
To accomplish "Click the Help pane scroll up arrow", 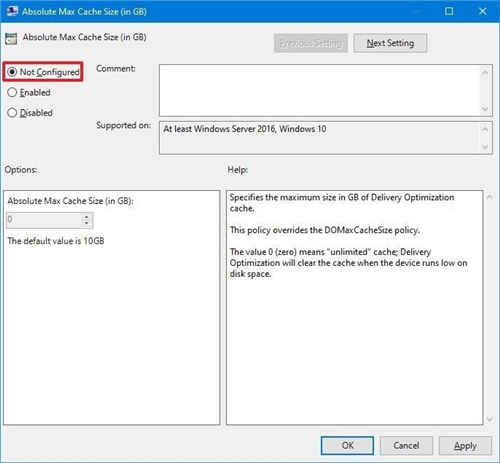I will (x=489, y=197).
